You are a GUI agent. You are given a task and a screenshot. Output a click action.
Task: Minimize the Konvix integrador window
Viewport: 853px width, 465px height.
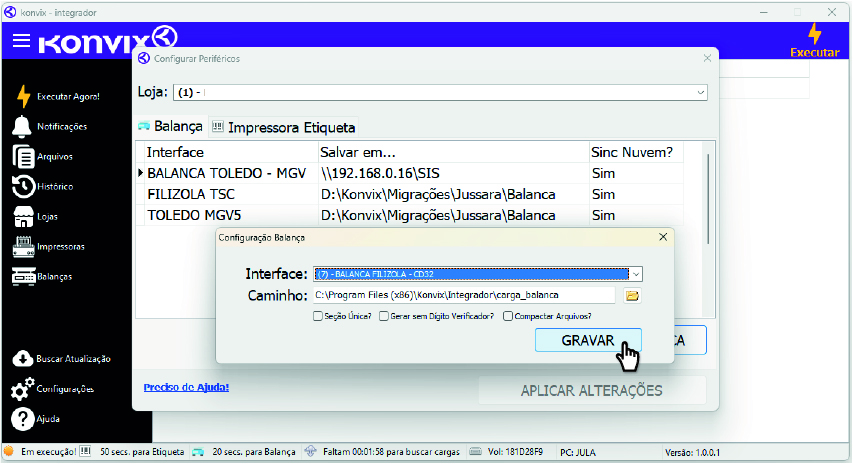point(764,12)
